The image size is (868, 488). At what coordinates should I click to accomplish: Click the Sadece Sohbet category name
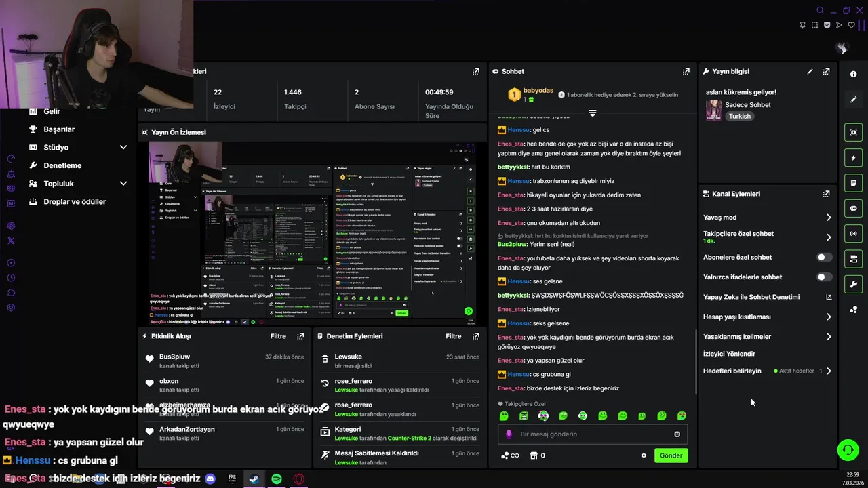(748, 105)
